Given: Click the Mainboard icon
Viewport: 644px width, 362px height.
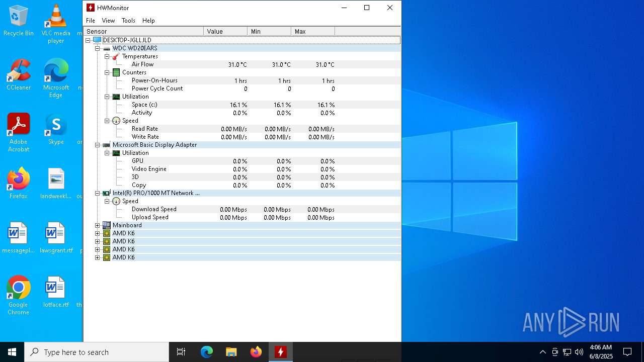Looking at the screenshot, I should (107, 225).
